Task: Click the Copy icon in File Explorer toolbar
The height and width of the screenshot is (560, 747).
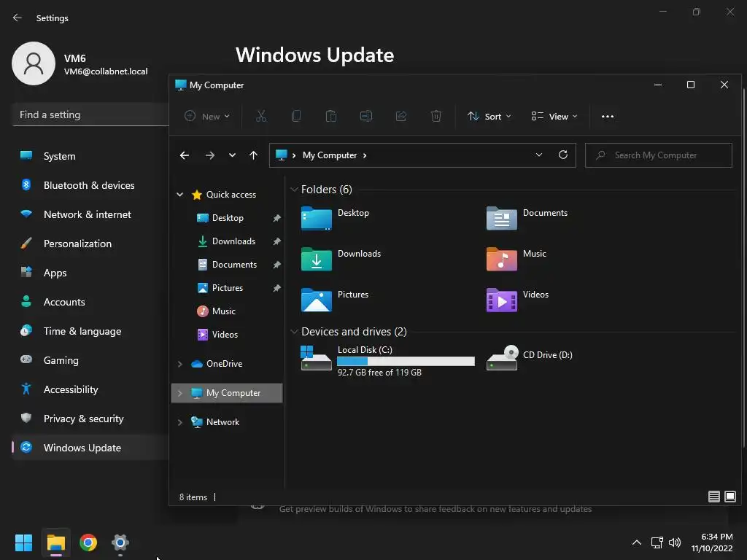Action: (296, 116)
